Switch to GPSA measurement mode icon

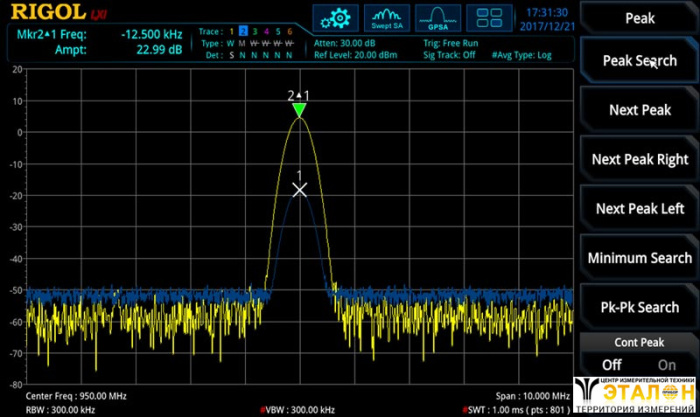(438, 17)
